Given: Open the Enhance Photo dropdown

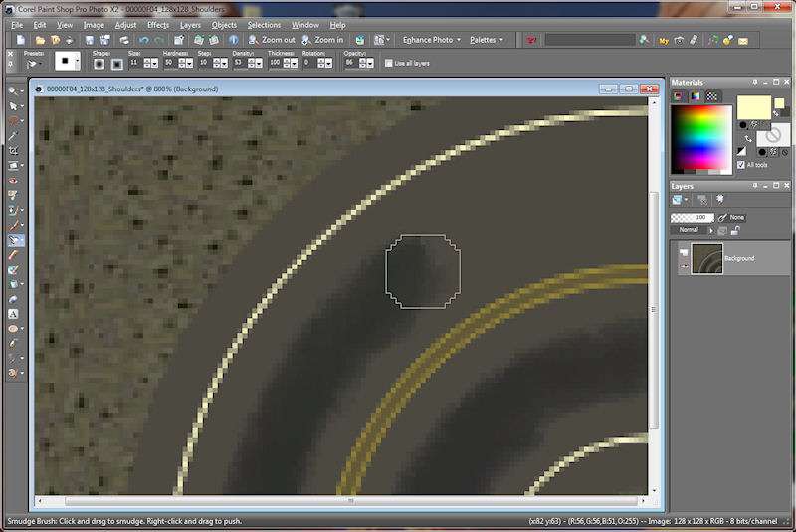Looking at the screenshot, I should (432, 40).
